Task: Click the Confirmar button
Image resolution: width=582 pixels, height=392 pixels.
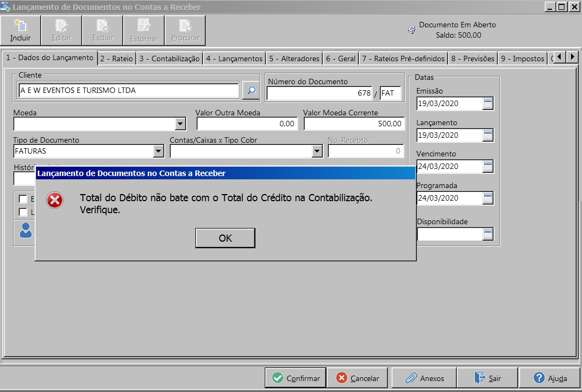Action: [295, 378]
